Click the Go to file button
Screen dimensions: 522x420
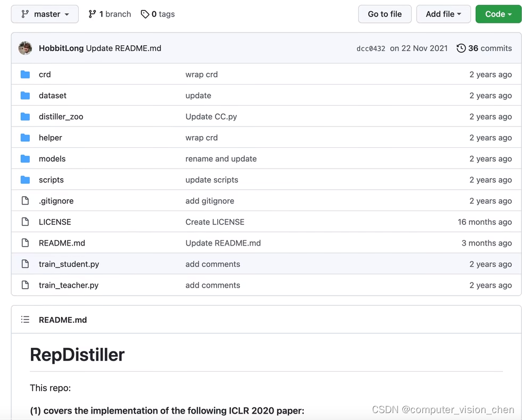click(385, 14)
